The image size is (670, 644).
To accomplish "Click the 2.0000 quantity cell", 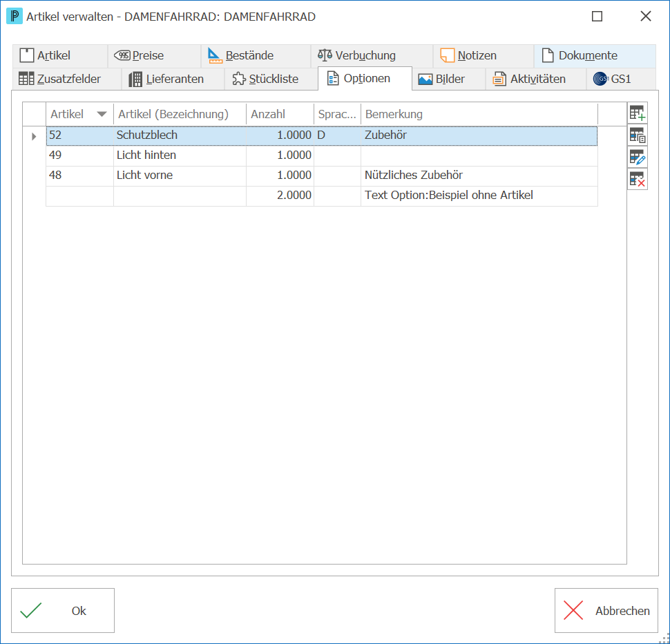I will point(280,196).
